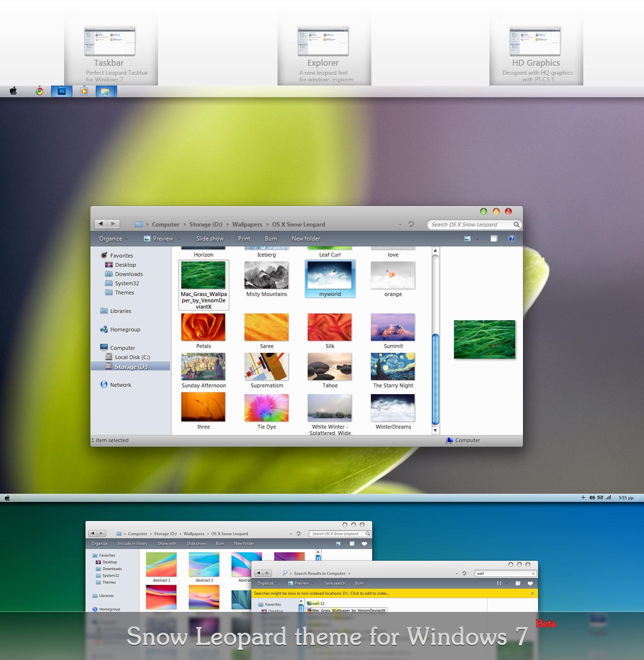Viewport: 644px width, 660px height.
Task: Toggle the preview pane in the back Wallpapers window
Action: click(352, 544)
